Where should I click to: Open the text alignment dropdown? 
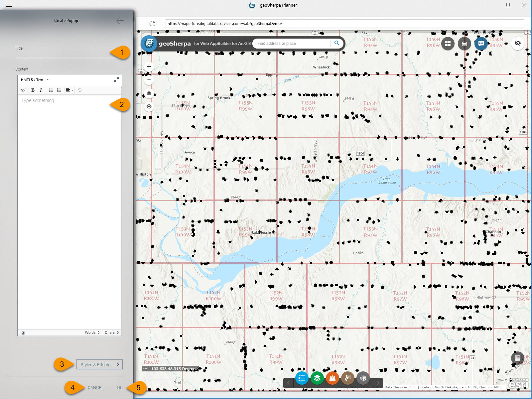click(69, 90)
